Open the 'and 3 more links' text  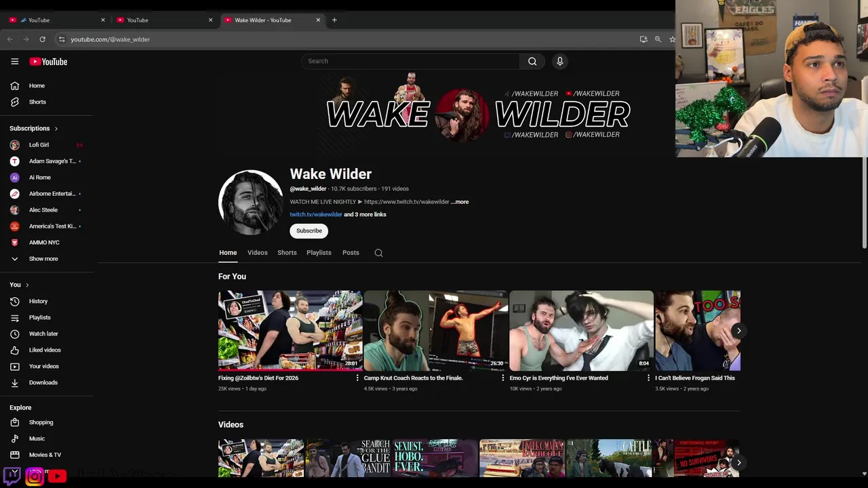click(365, 214)
